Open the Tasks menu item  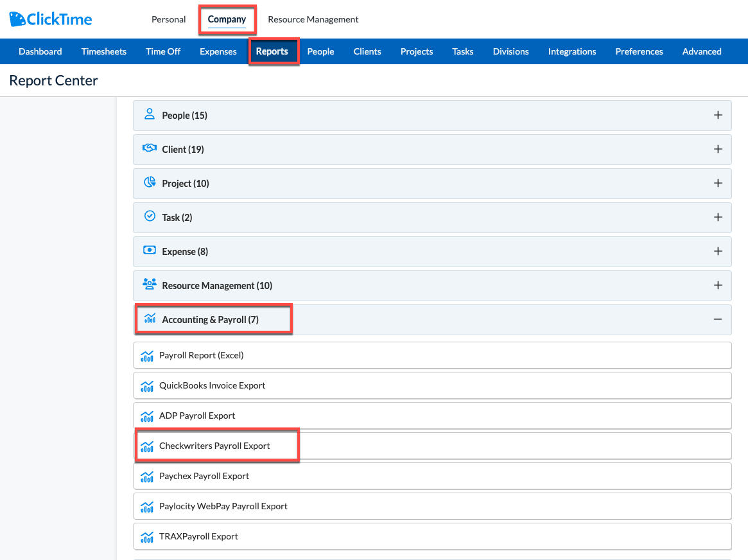(x=463, y=51)
